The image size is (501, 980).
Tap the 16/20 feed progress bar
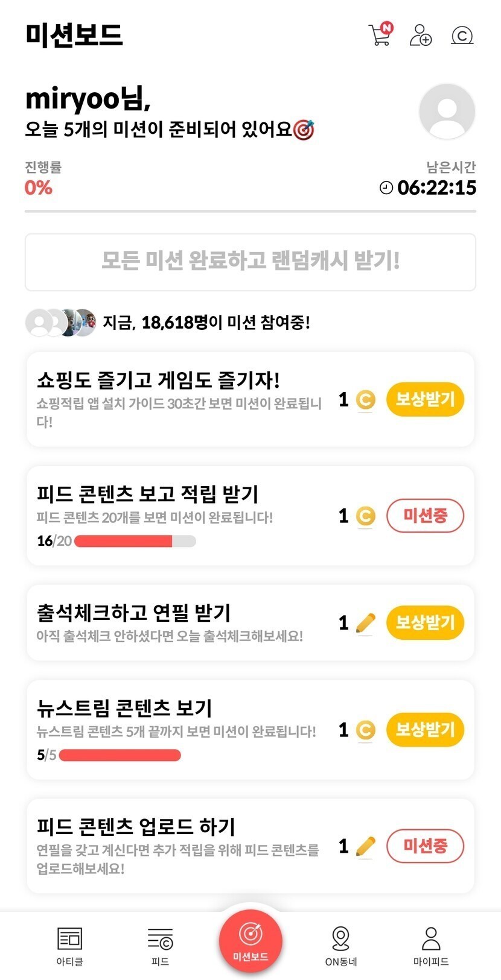click(135, 541)
